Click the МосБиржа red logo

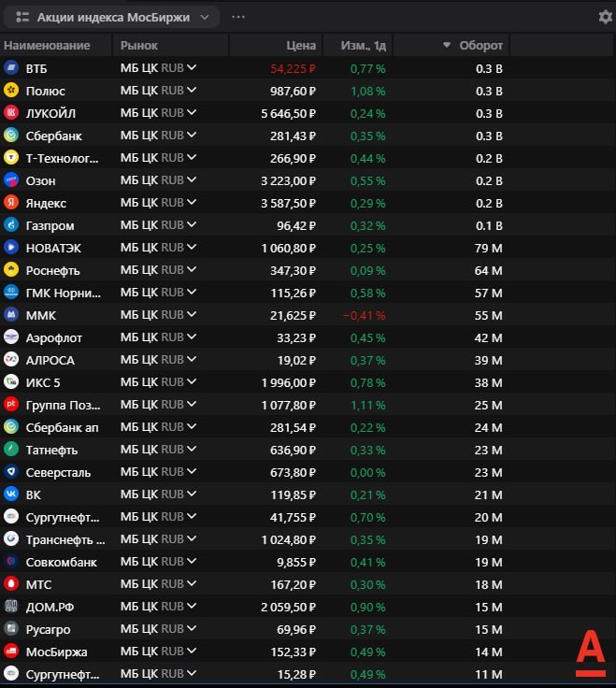(x=11, y=652)
